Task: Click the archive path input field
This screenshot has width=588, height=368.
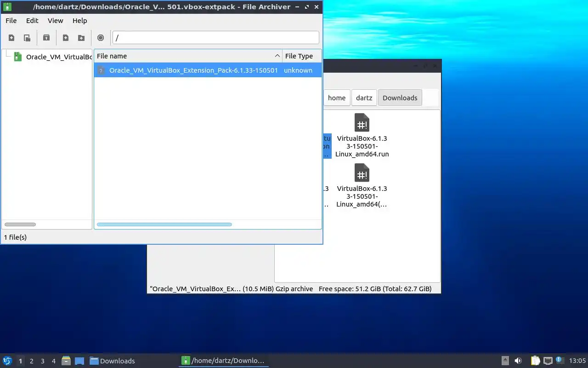Action: click(216, 38)
